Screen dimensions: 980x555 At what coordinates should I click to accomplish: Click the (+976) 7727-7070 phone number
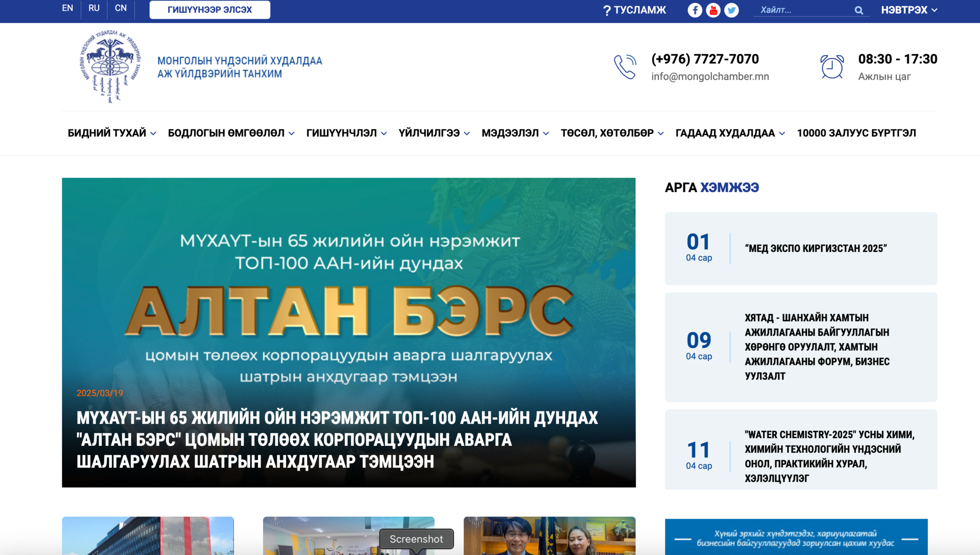click(705, 59)
